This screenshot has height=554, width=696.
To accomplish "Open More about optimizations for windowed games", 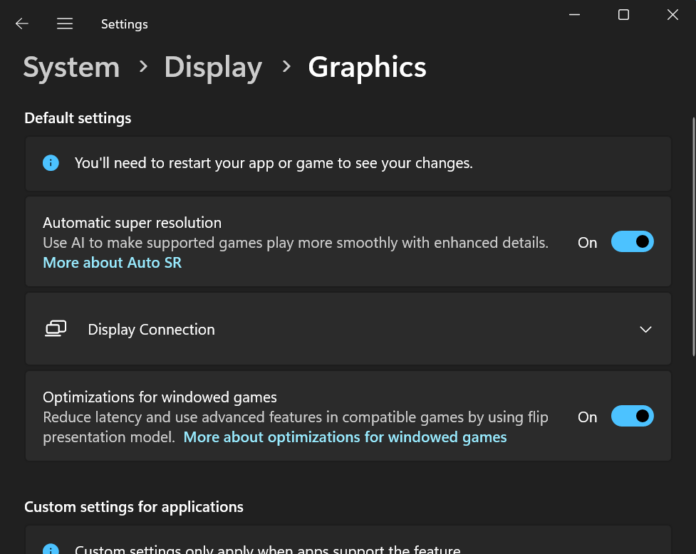I will [x=345, y=437].
